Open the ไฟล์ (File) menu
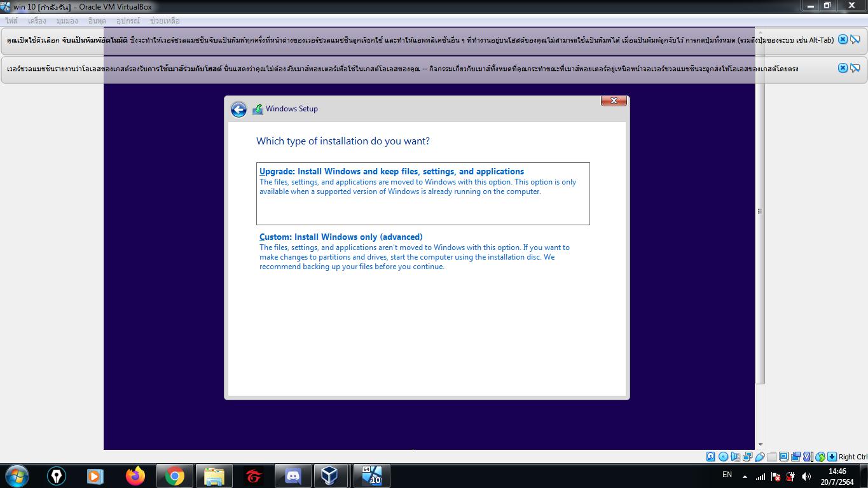 point(11,20)
